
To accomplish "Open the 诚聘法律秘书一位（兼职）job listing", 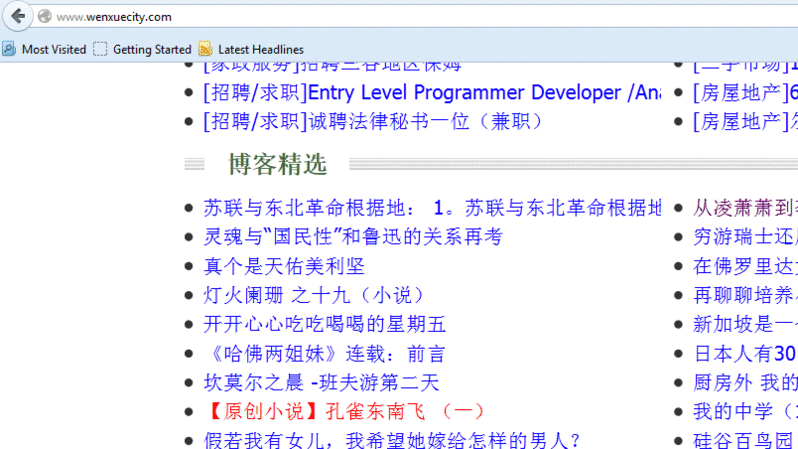I will [x=372, y=122].
